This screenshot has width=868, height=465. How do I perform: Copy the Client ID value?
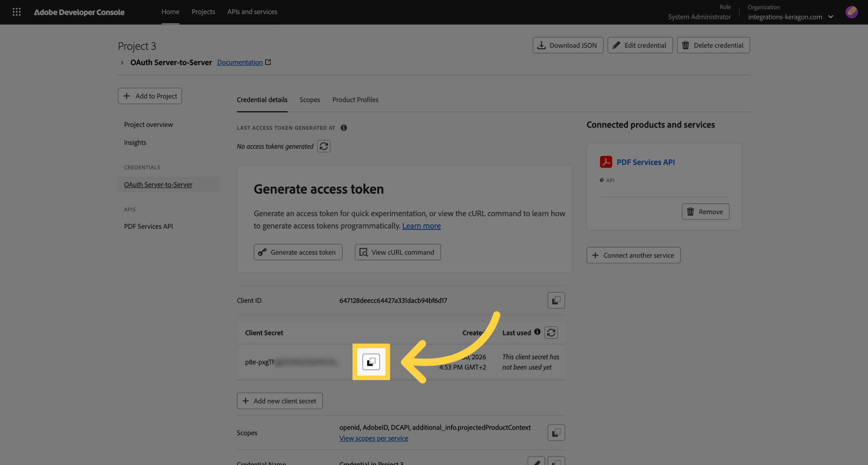tap(556, 300)
